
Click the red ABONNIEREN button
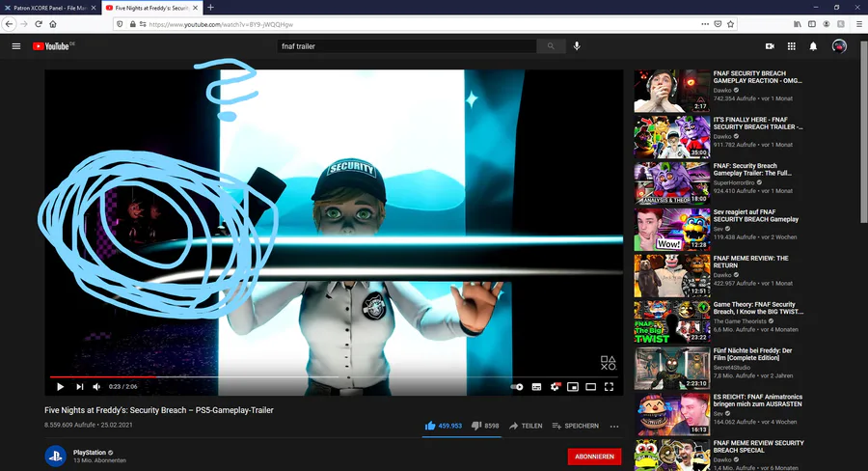point(594,457)
